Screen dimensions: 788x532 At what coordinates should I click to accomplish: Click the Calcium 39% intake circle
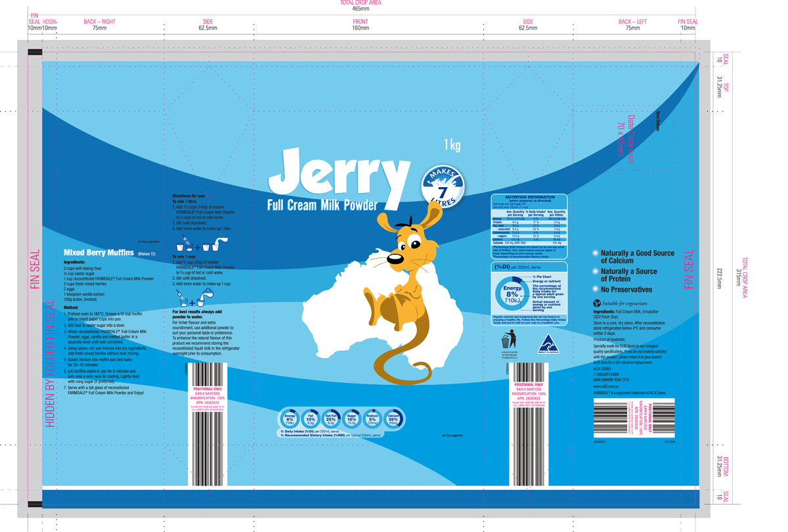pyautogui.click(x=393, y=418)
